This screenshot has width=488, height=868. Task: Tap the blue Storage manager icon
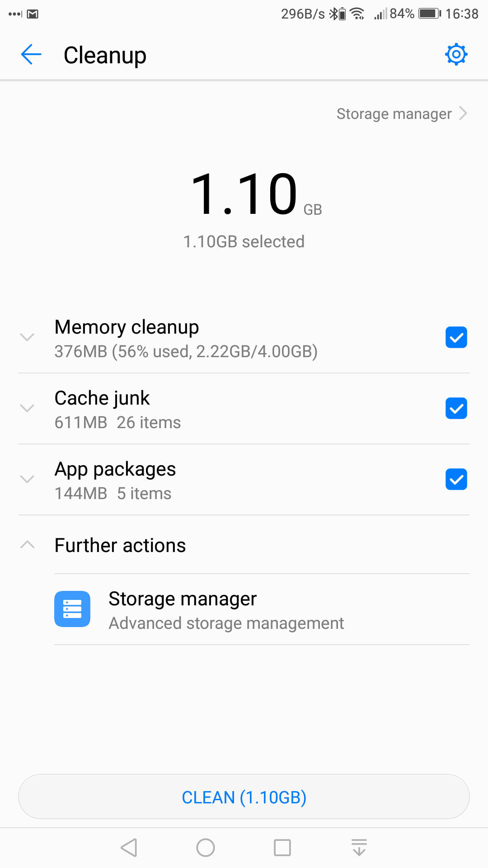(72, 609)
